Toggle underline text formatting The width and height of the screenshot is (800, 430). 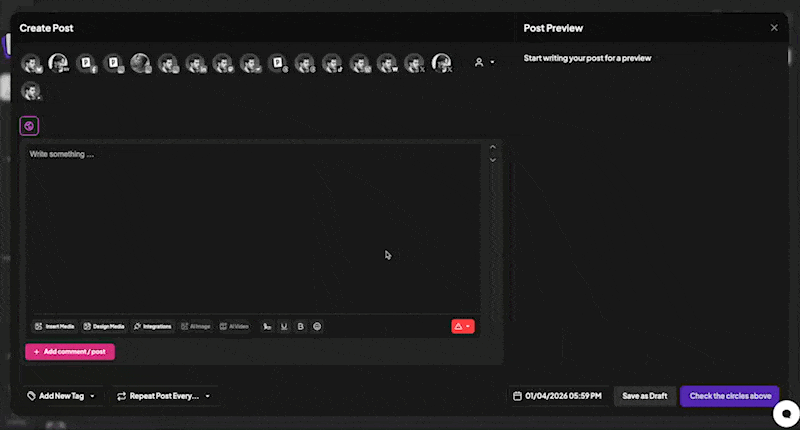click(x=284, y=326)
